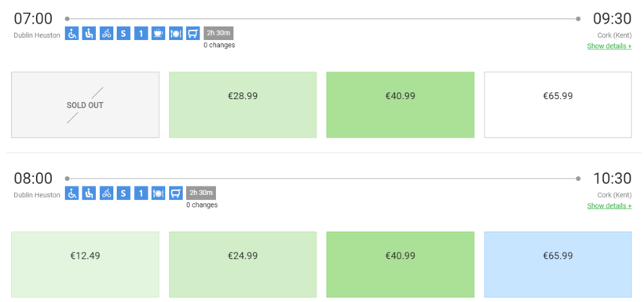This screenshot has width=644, height=302.
Task: Click trolley cart icon on 07:00 train
Action: [193, 33]
